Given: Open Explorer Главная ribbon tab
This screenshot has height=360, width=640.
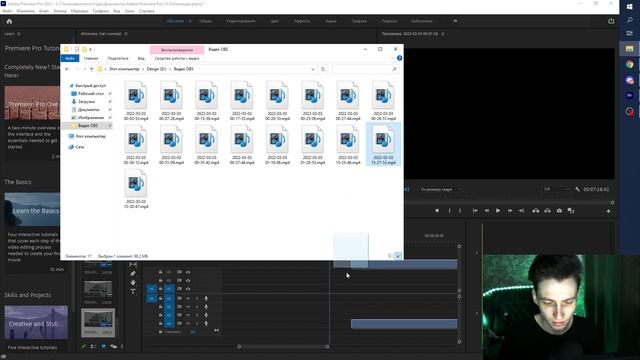Looking at the screenshot, I should point(91,58).
